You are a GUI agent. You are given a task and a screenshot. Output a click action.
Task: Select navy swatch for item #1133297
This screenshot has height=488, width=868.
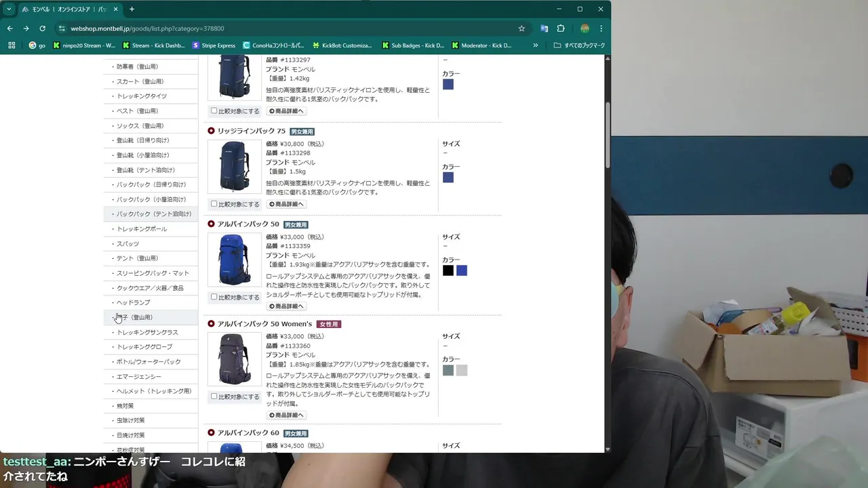(448, 85)
